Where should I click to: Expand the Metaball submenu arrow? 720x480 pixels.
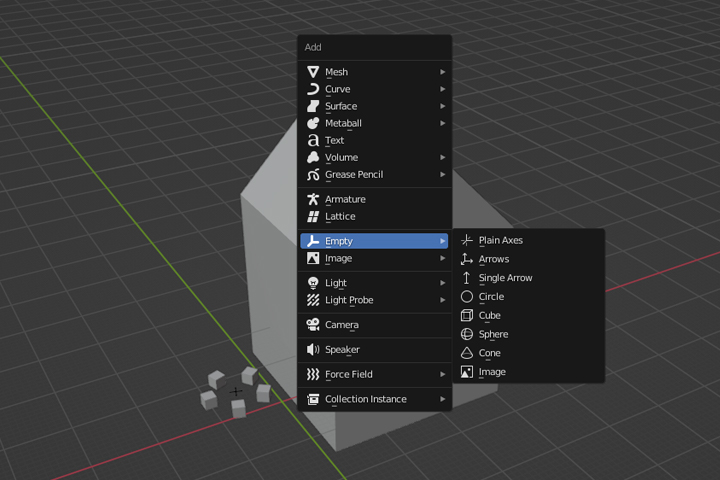pos(443,123)
